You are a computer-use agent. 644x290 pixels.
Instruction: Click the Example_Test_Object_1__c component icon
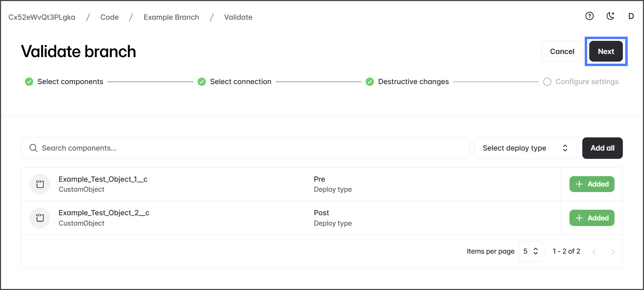point(40,184)
